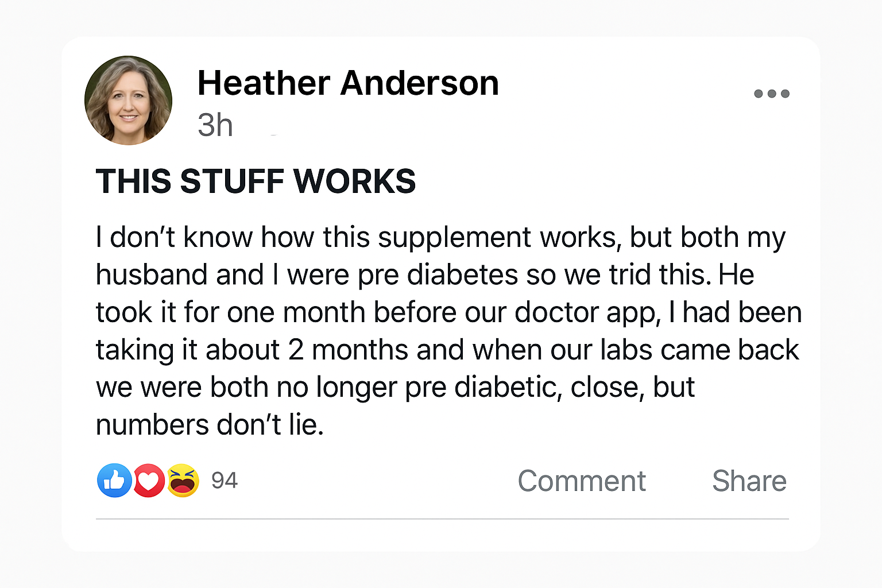Click the Heather Anderson name link
This screenshot has width=882, height=588.
pyautogui.click(x=348, y=83)
